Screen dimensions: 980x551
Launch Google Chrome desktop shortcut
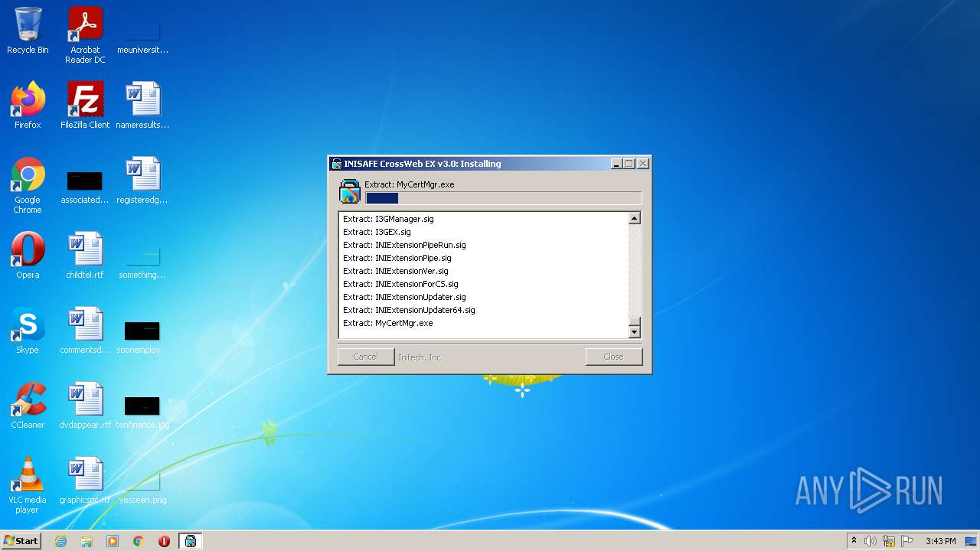[x=28, y=186]
